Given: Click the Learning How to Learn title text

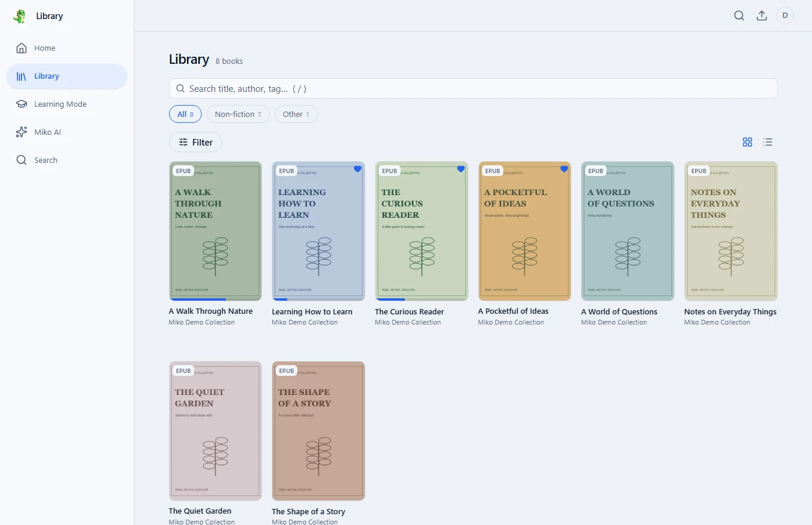Looking at the screenshot, I should click(x=312, y=311).
